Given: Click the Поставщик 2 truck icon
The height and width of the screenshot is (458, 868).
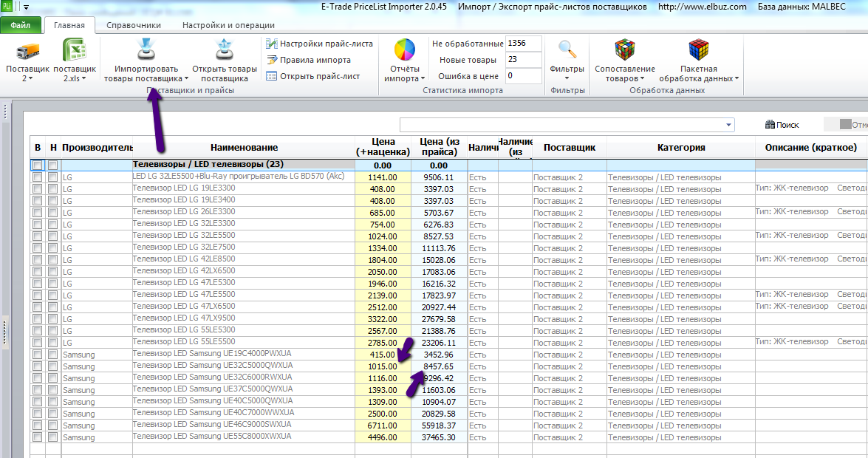Looking at the screenshot, I should click(27, 51).
